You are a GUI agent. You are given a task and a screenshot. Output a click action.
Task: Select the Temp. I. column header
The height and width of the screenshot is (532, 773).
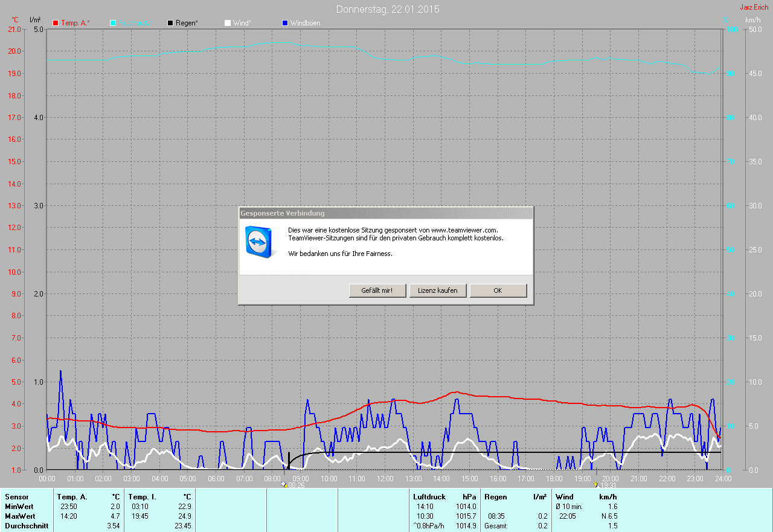(x=143, y=497)
